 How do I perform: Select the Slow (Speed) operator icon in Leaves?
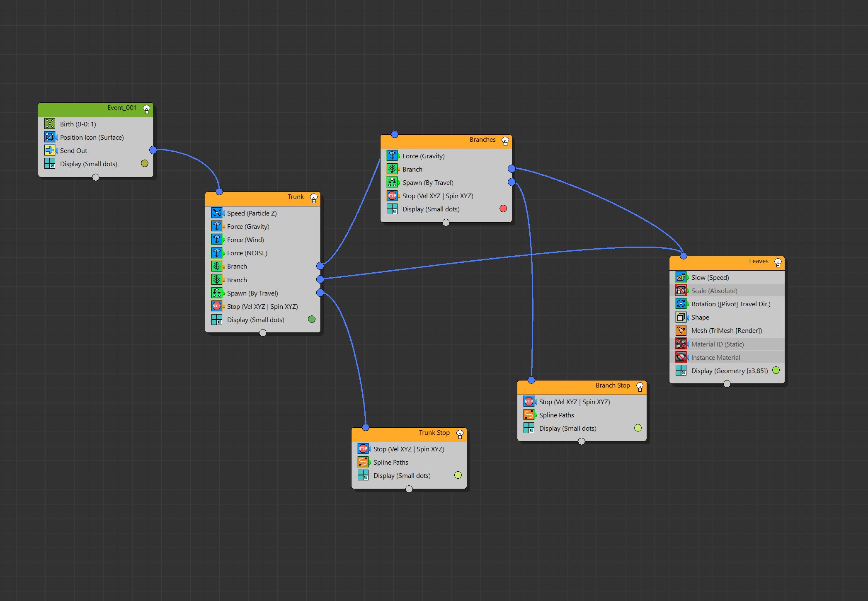click(x=681, y=277)
